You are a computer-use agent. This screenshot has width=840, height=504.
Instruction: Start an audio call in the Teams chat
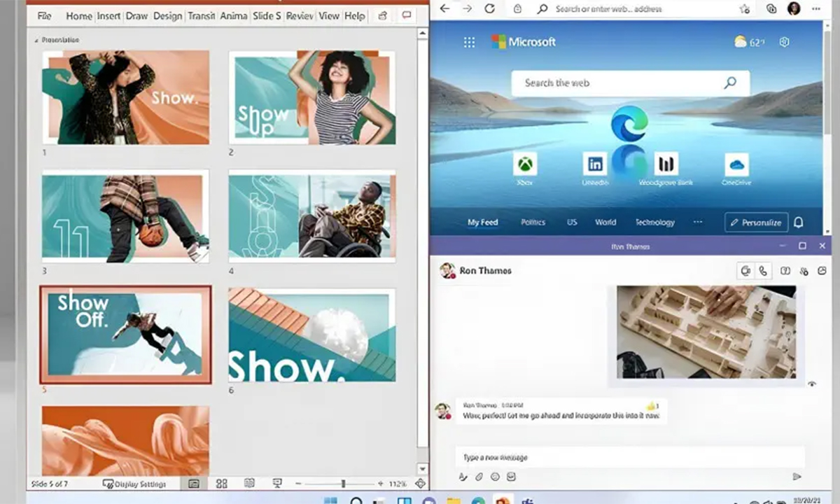pos(764,271)
